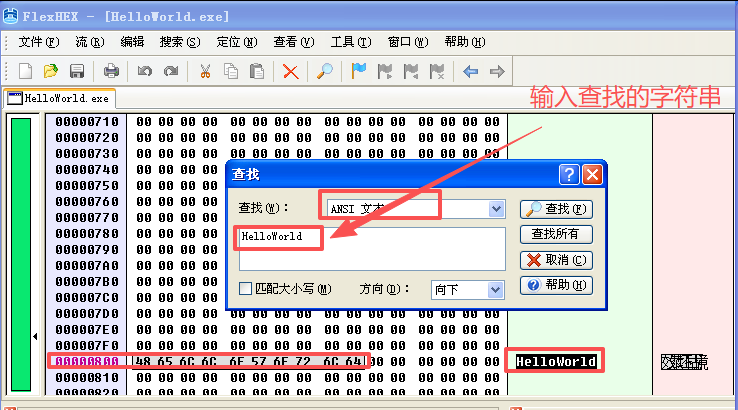Click the address 00000800 in the offset column
The width and height of the screenshot is (738, 410).
[x=87, y=362]
